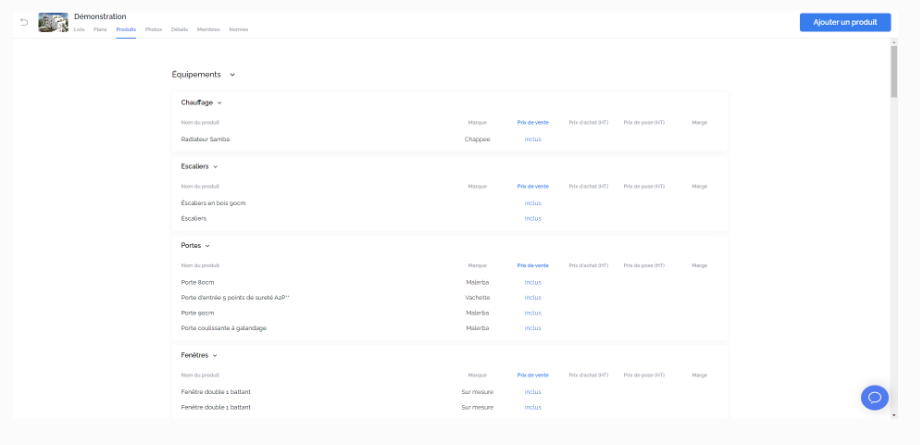
Task: Select Porte coulissante à galandage product
Action: [224, 328]
